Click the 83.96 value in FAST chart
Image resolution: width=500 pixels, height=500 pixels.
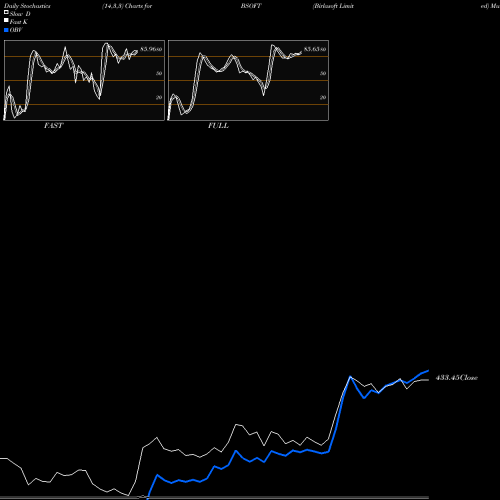point(148,49)
